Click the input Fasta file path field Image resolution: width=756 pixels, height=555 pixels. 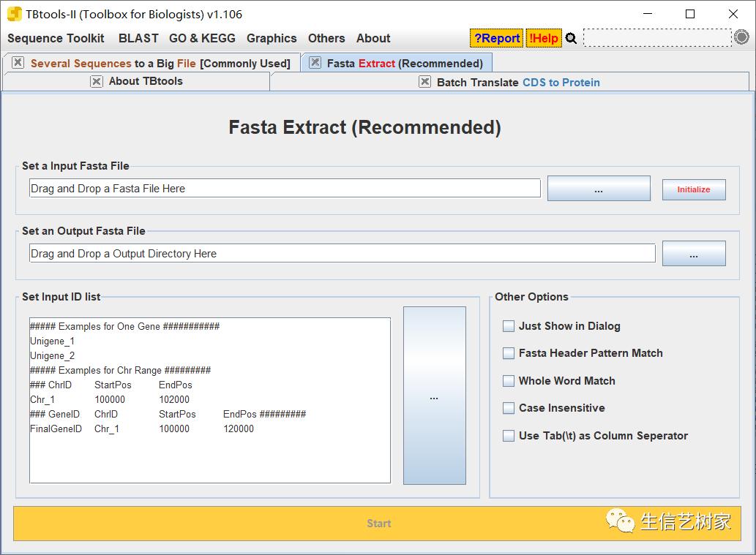(284, 189)
